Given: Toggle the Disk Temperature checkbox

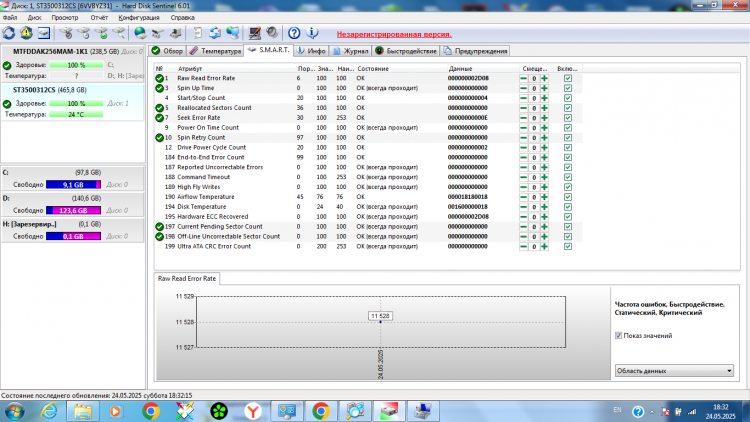Looking at the screenshot, I should (x=568, y=207).
